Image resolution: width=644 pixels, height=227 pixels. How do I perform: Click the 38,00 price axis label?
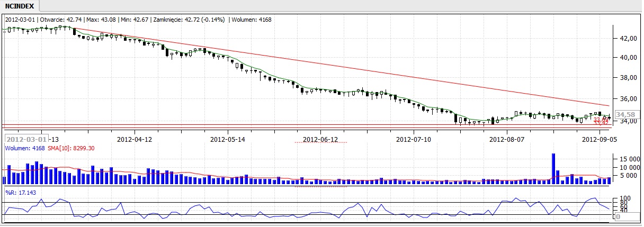click(626, 78)
